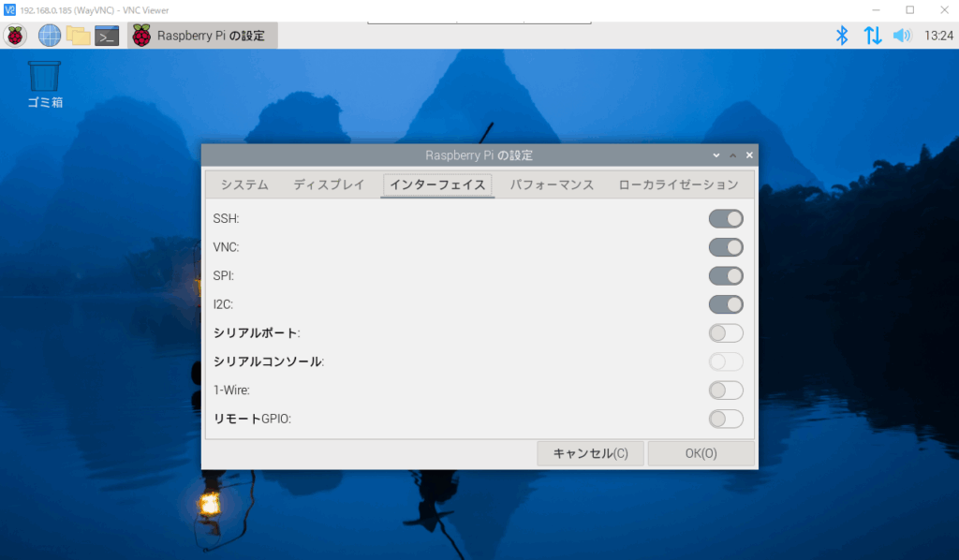Open the パフォーマンス tab
This screenshot has width=959, height=560.
coord(552,184)
